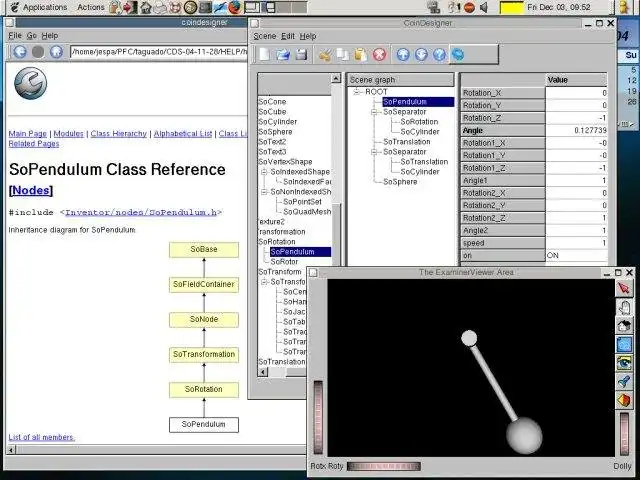Click the Save floppy disk toolbar icon

(301, 54)
